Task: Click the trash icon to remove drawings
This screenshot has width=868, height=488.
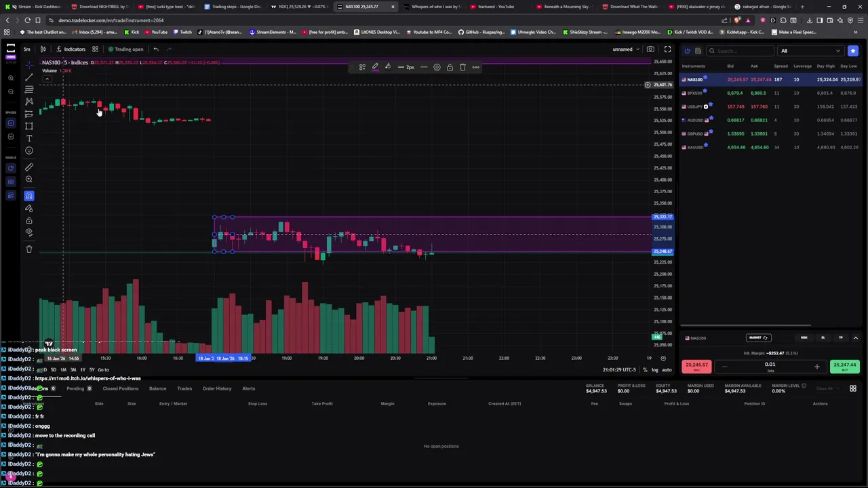Action: pyautogui.click(x=29, y=249)
